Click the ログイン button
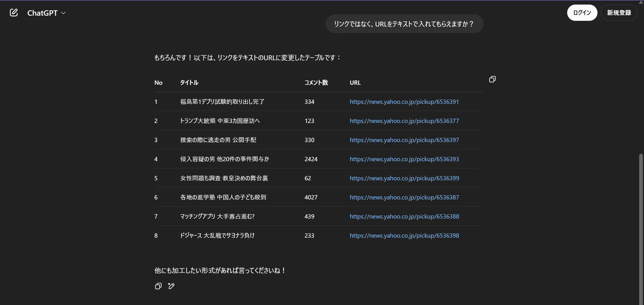This screenshot has width=644, height=305. (582, 13)
